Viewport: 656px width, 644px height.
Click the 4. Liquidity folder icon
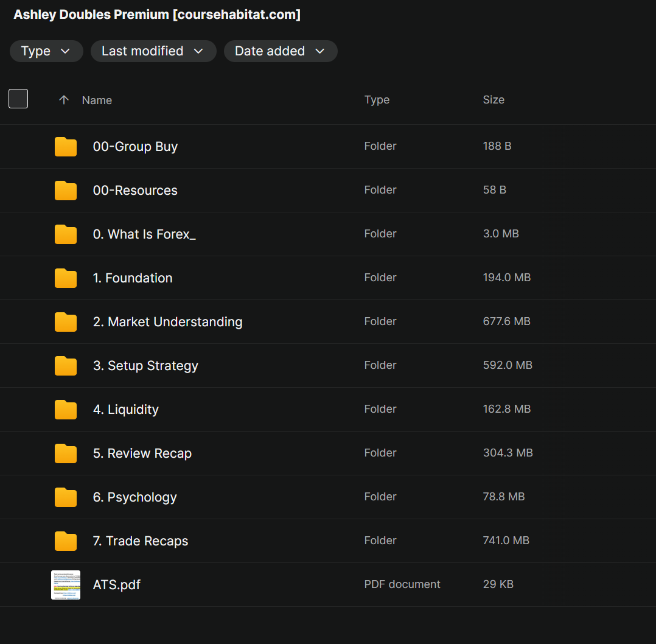[x=66, y=409]
